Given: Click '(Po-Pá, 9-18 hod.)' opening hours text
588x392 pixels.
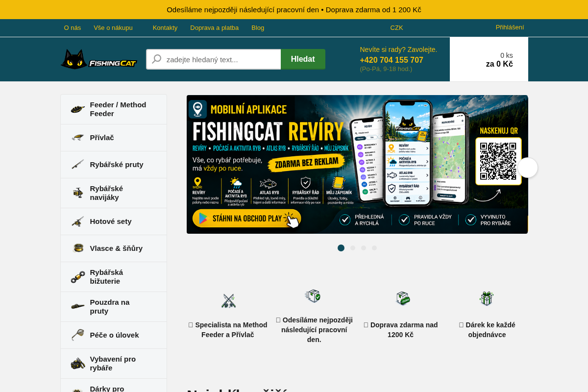Looking at the screenshot, I should 386,69.
